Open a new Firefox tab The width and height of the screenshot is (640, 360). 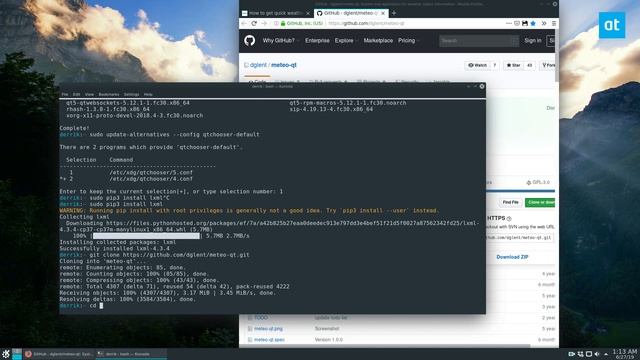tap(394, 13)
